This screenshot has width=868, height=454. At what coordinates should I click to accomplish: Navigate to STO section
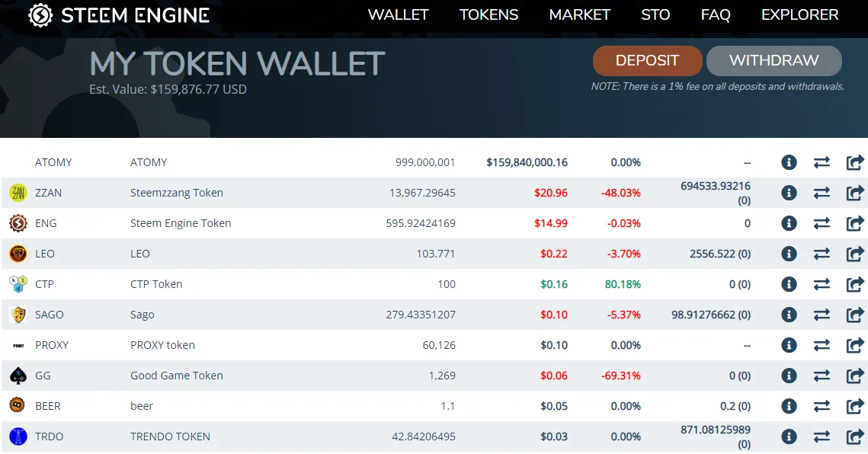pyautogui.click(x=655, y=15)
